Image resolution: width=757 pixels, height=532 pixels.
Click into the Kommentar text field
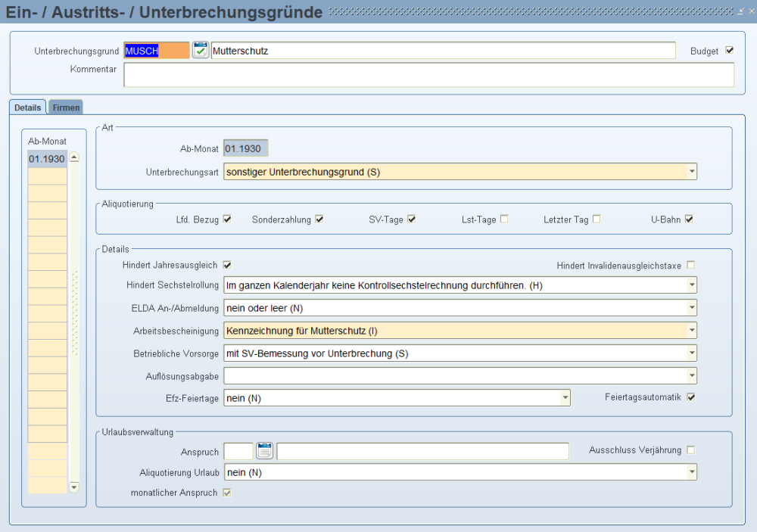(x=428, y=75)
